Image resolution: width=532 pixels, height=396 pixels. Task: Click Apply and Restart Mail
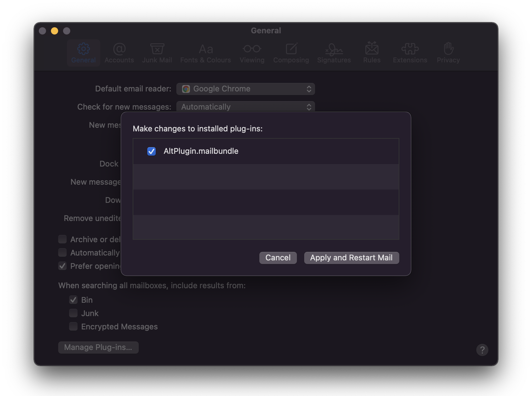point(351,258)
